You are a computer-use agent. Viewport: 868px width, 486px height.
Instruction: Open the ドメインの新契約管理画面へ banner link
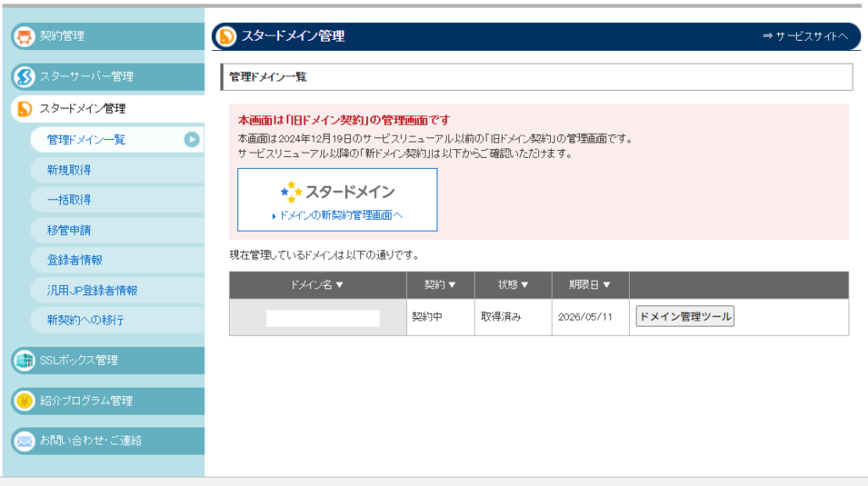[x=337, y=215]
